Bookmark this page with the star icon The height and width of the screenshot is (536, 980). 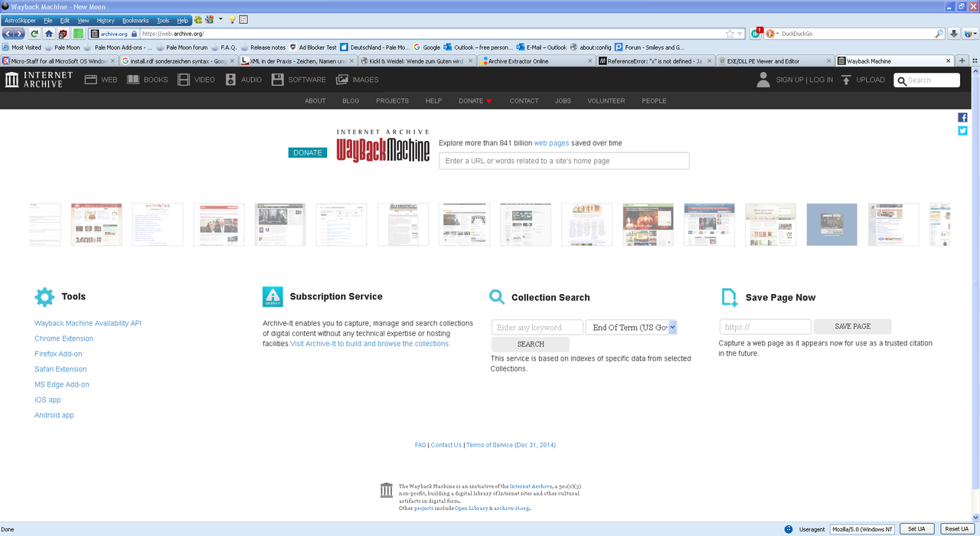[x=730, y=34]
